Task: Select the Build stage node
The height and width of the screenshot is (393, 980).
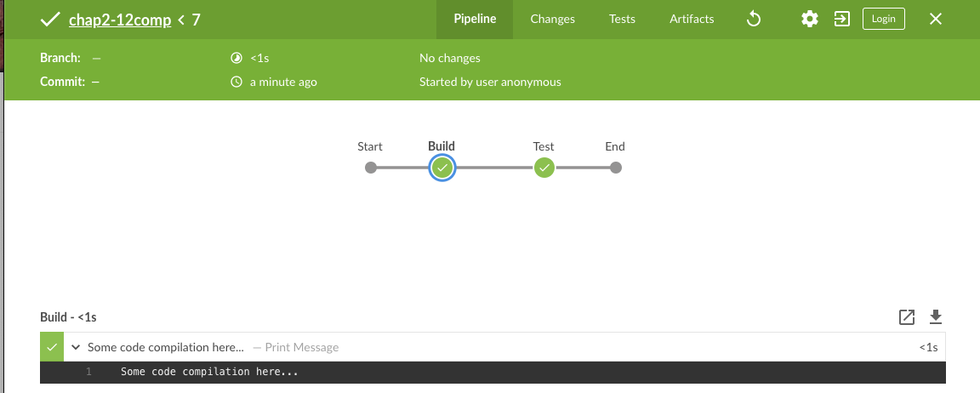Action: pos(442,168)
